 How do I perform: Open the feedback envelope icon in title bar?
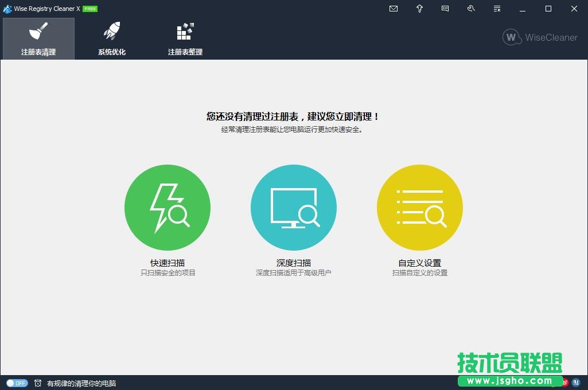click(x=394, y=9)
